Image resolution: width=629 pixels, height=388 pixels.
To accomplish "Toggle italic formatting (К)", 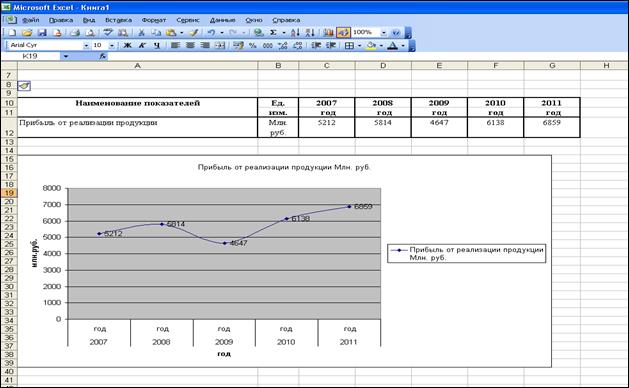I will [142, 45].
